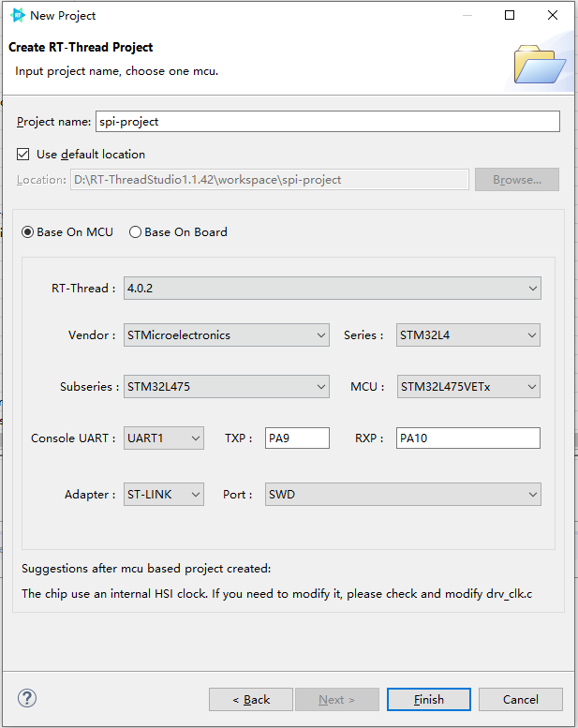Click the Back button
Screen dimensions: 578x728
(251, 700)
